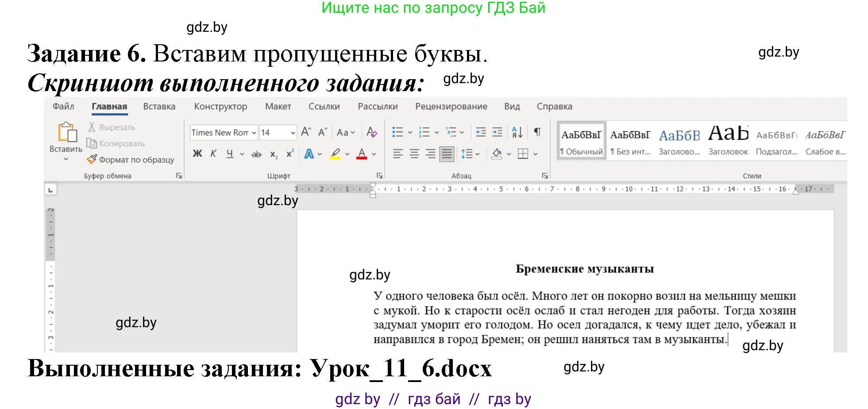Apply text highlight color
Viewport: 868px width, 409px height.
(335, 154)
